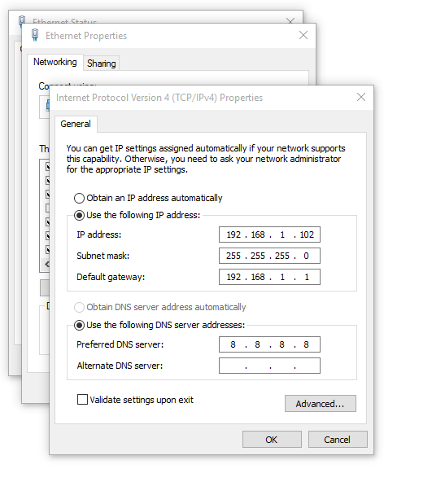Click the empty Alternate DNS server field

coord(269,366)
